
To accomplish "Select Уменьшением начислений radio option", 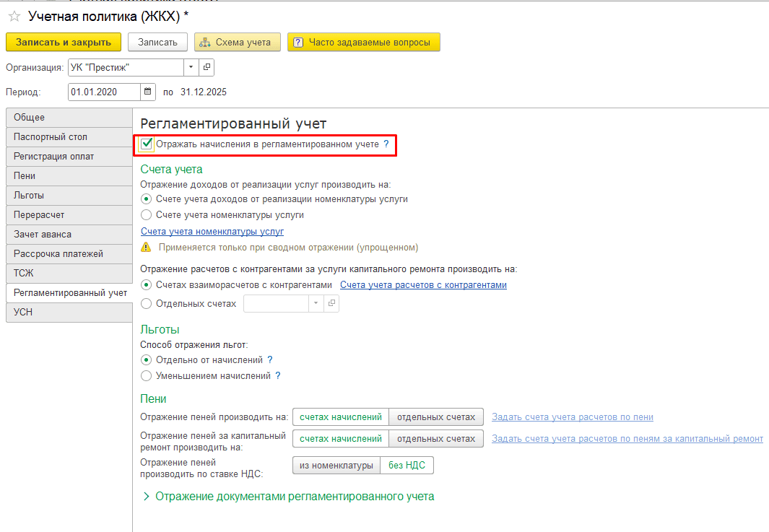I will [147, 376].
